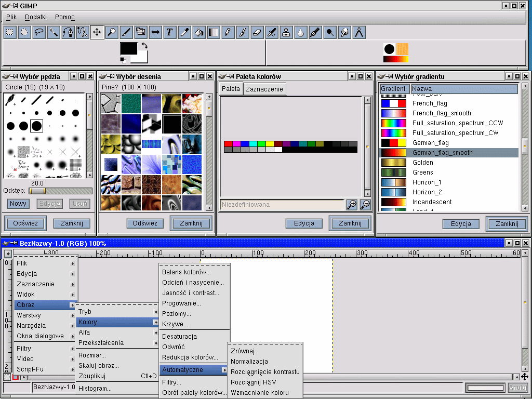
Task: Swap foreground and background colors
Action: tap(144, 45)
